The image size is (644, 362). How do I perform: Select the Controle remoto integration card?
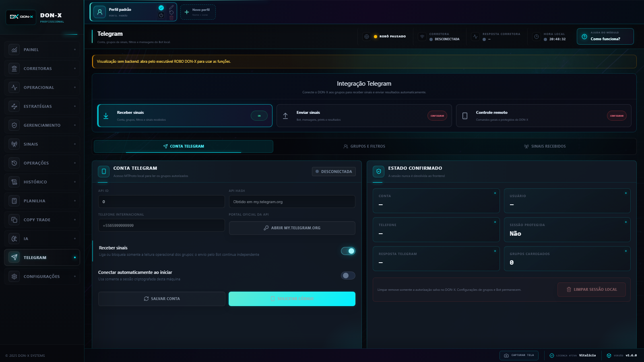click(x=544, y=116)
